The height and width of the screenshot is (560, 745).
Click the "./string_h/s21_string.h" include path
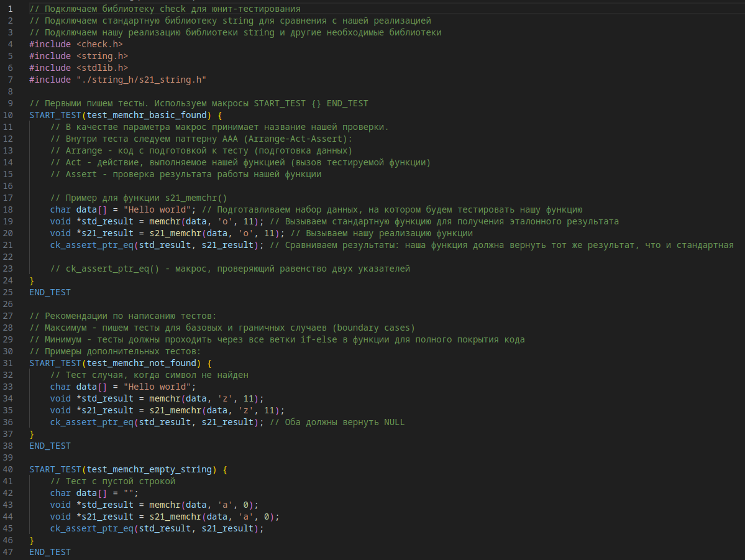point(141,80)
